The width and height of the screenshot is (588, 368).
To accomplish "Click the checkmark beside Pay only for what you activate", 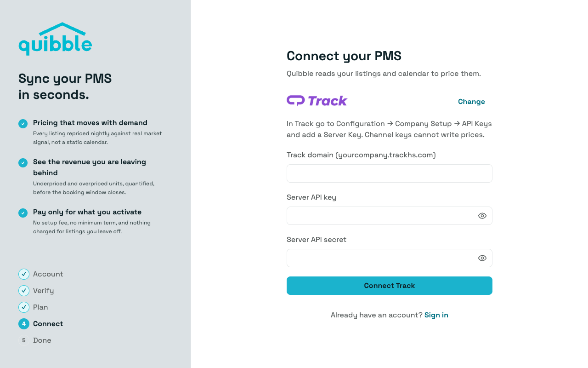I will point(23,213).
